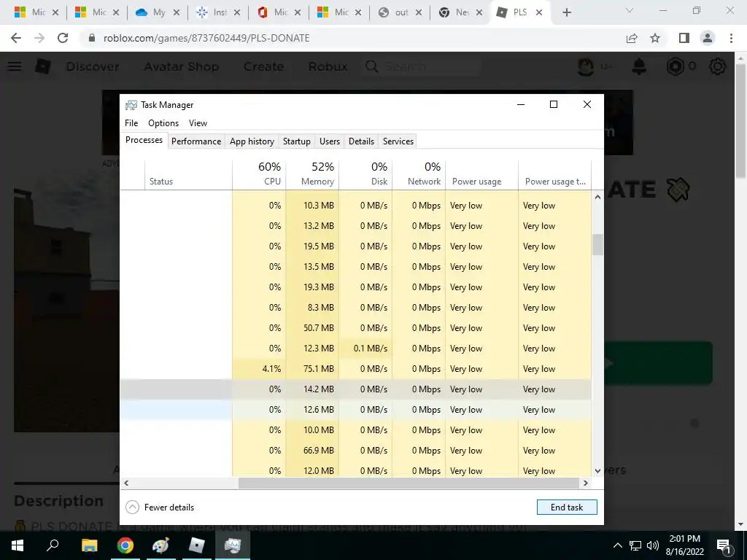747x560 pixels.
Task: Click Chrome forward arrow button
Action: (x=39, y=38)
